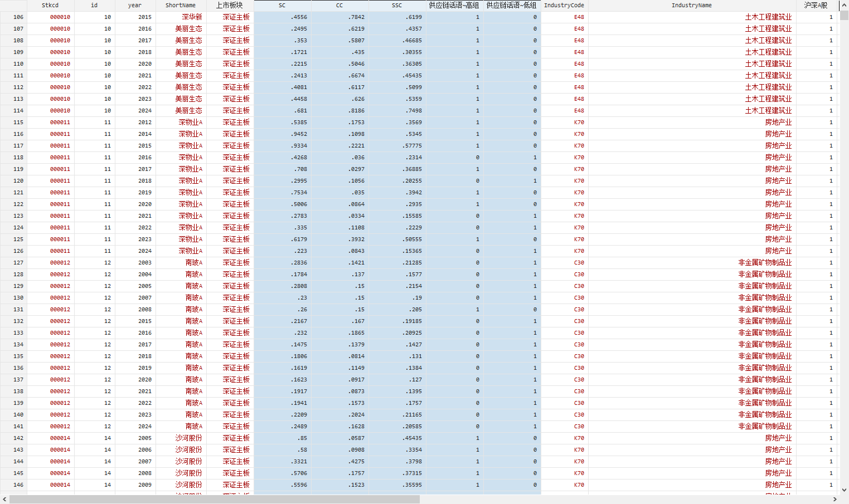Click the year column header

135,5
